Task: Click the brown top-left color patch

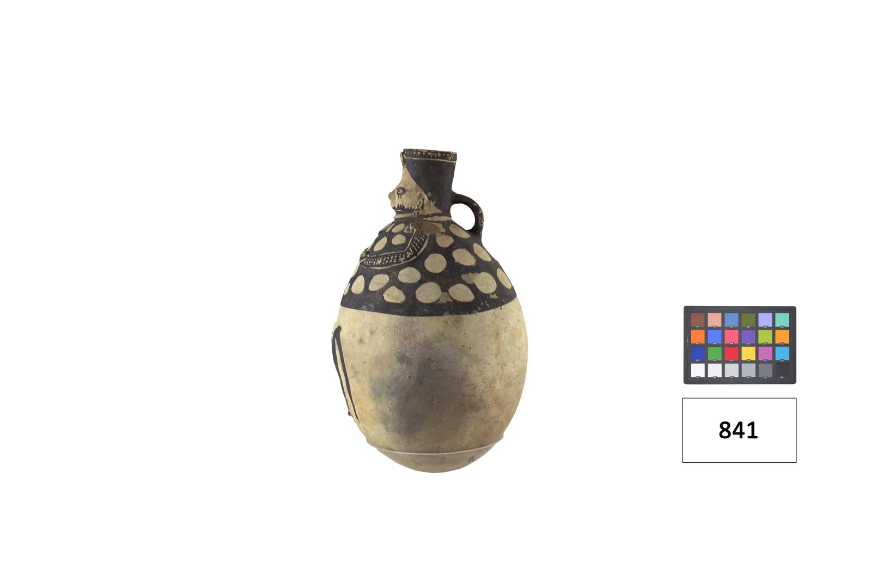Action: click(698, 320)
